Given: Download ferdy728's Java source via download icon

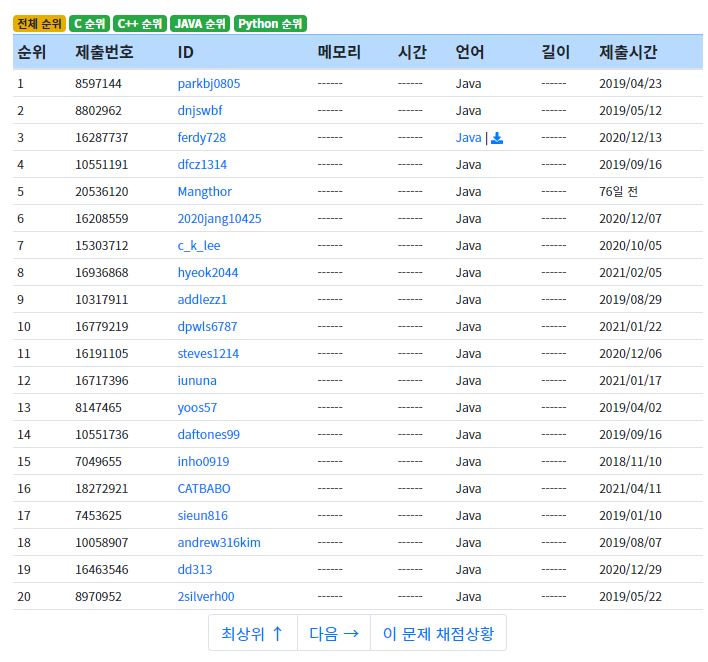Looking at the screenshot, I should (x=497, y=138).
